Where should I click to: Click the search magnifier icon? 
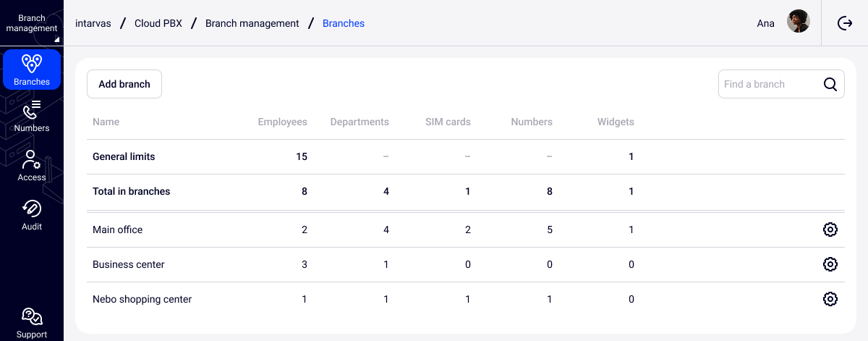[830, 84]
